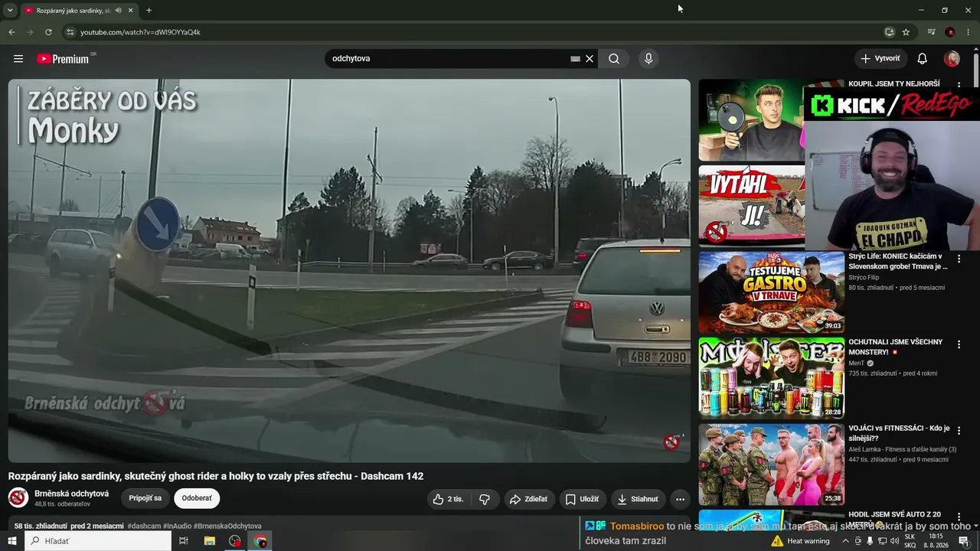Open the Vytvoriť create menu
The height and width of the screenshot is (551, 980).
(x=880, y=59)
